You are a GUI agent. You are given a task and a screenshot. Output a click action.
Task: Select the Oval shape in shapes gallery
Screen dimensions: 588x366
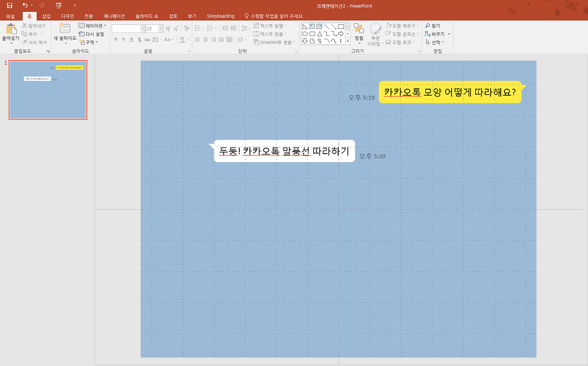(305, 34)
